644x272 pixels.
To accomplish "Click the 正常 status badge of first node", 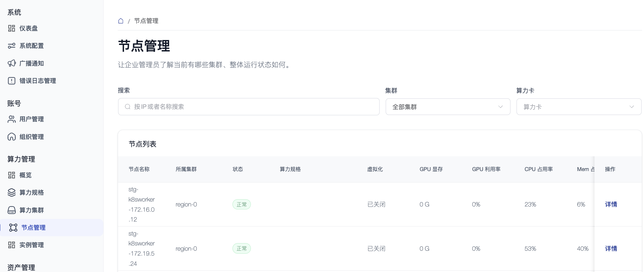I will pos(242,204).
